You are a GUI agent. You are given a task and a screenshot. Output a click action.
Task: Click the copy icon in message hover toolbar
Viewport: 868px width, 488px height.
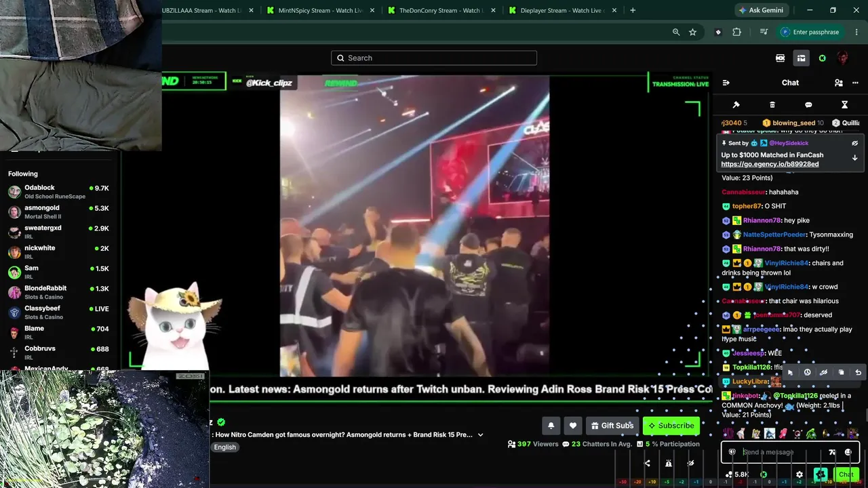[x=842, y=372]
